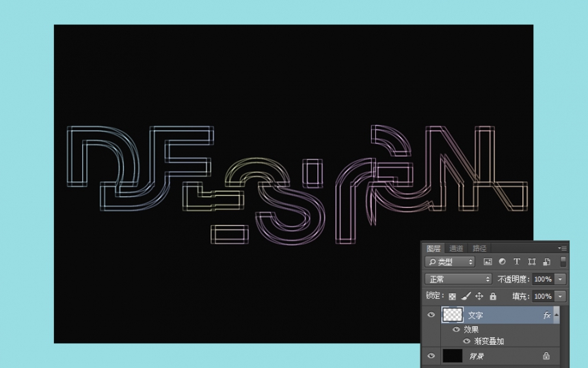Image resolution: width=588 pixels, height=368 pixels.
Task: Switch to the 通道 (Channels) tab
Action: tap(456, 248)
